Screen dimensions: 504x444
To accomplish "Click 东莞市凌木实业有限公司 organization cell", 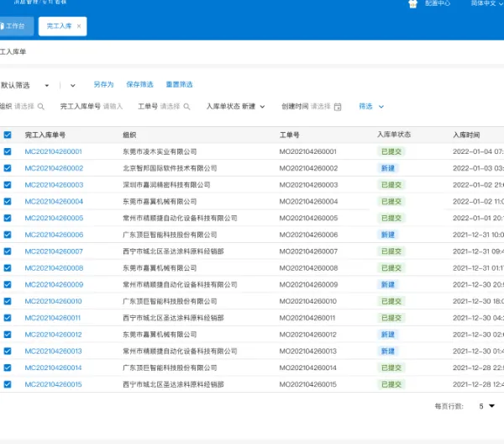I will 160,152.
